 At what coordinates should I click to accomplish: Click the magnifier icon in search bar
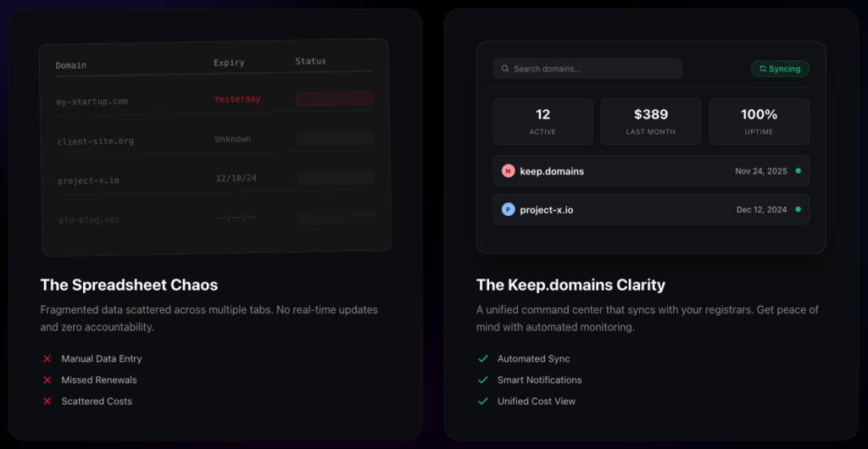pyautogui.click(x=505, y=69)
